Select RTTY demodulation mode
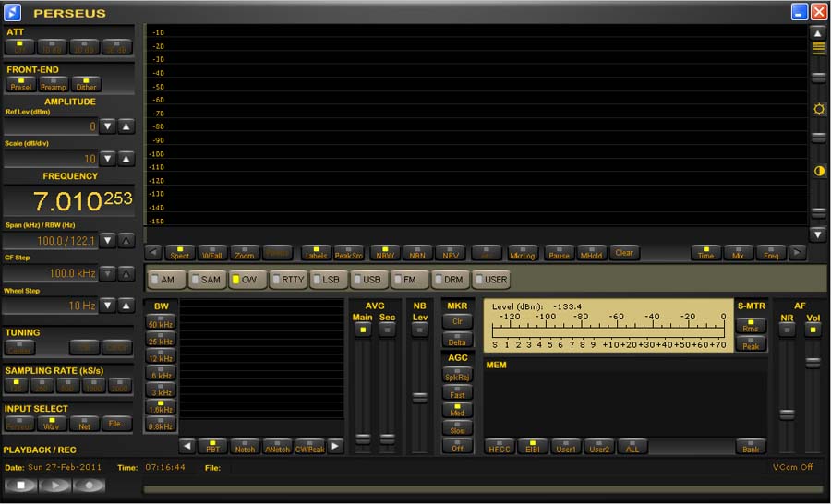831x504 pixels. 288,280
